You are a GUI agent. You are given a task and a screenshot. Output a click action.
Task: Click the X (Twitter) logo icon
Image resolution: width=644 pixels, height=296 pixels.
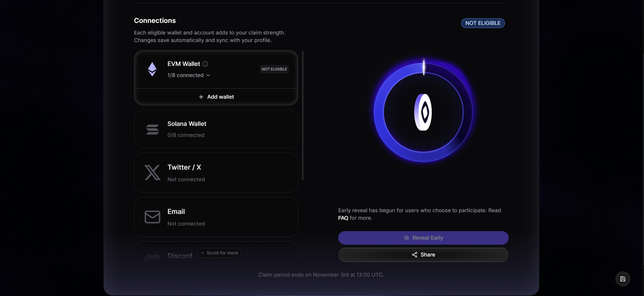pyautogui.click(x=152, y=173)
